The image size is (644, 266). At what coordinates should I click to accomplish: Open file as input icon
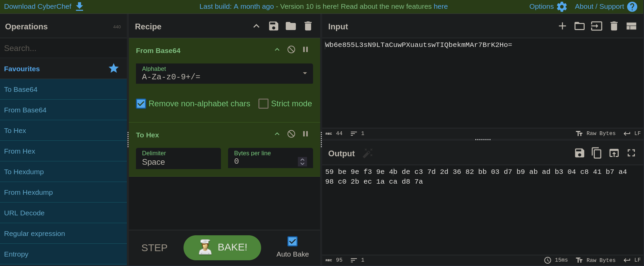click(596, 26)
